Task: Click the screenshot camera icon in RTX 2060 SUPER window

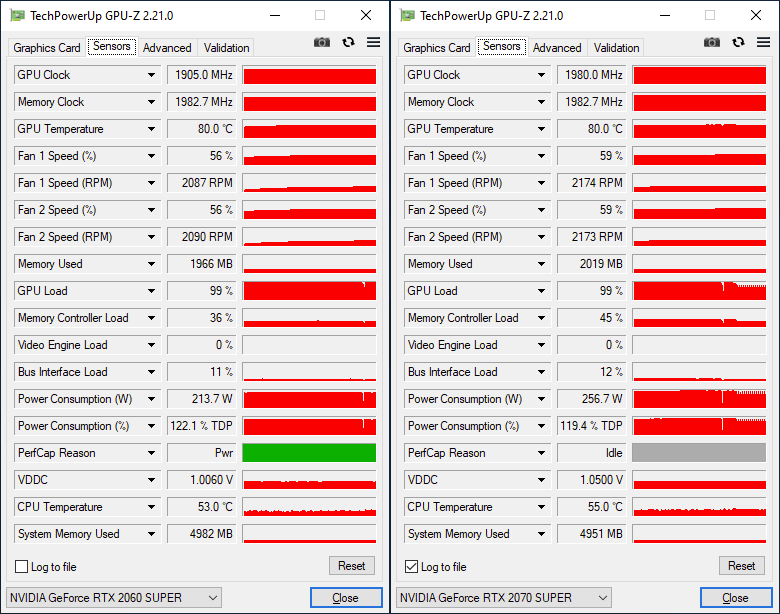Action: (x=321, y=42)
